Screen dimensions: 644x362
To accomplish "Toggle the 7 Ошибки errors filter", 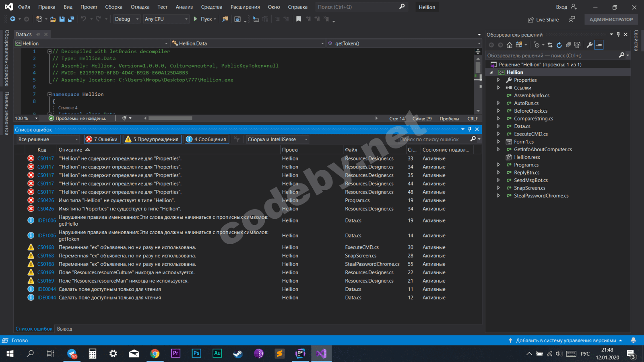I will 102,139.
